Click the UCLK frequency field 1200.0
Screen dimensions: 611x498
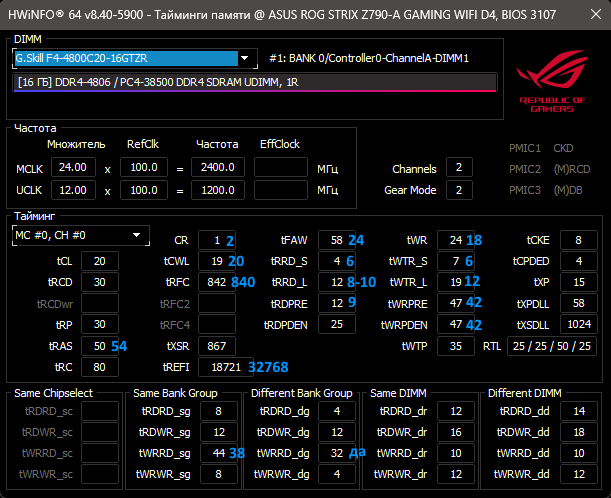click(x=218, y=190)
